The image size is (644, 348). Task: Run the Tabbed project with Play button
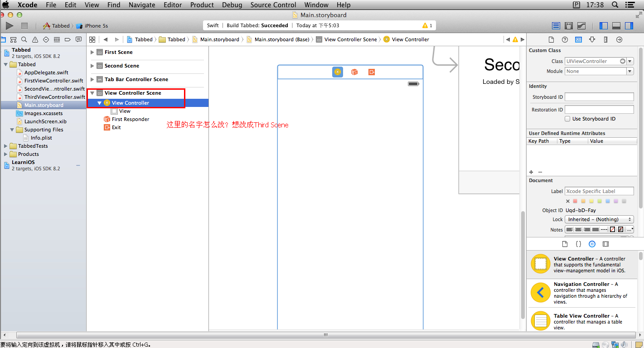tap(10, 26)
